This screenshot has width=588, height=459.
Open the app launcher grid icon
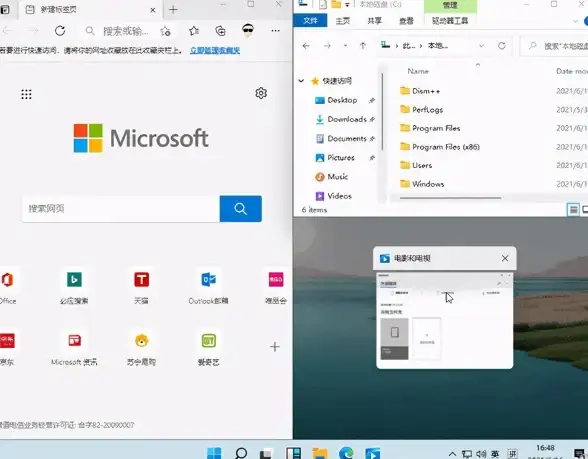26,94
